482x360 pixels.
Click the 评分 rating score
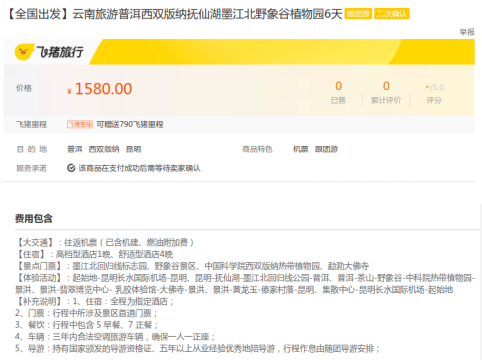tap(434, 94)
